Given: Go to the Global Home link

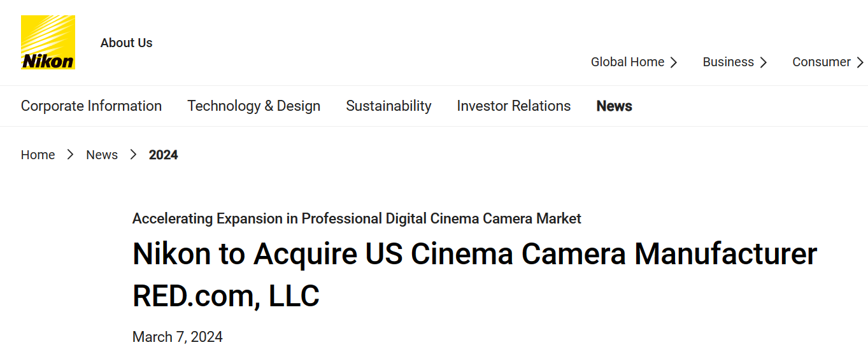Looking at the screenshot, I should click(x=627, y=62).
